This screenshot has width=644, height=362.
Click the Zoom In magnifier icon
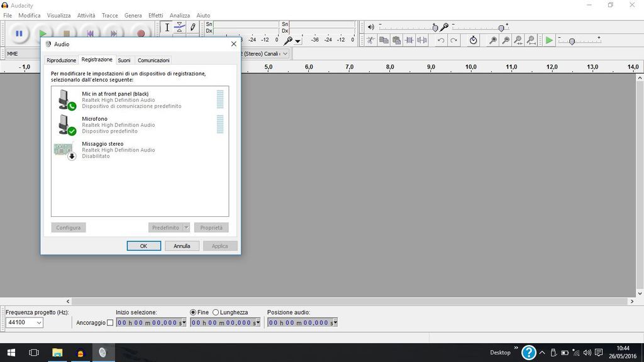coord(493,40)
